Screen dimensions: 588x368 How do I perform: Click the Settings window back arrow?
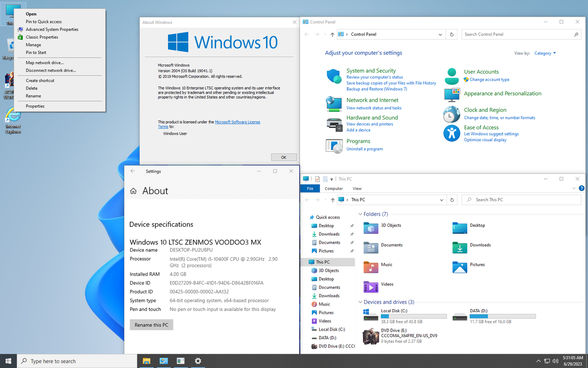pyautogui.click(x=133, y=171)
